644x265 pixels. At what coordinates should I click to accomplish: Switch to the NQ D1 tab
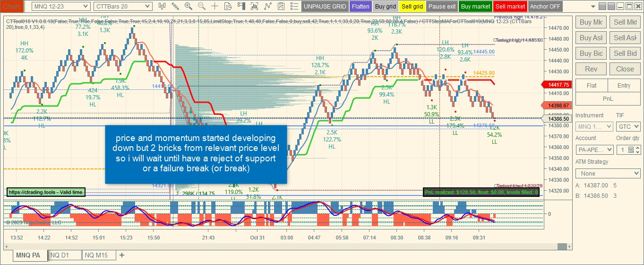(64, 255)
